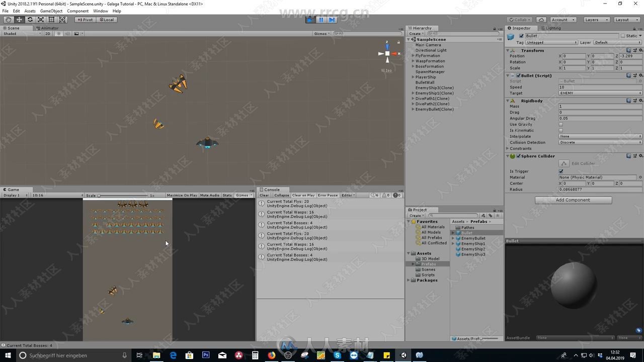Click the Clear button in Console
This screenshot has width=644, height=362.
pos(264,195)
